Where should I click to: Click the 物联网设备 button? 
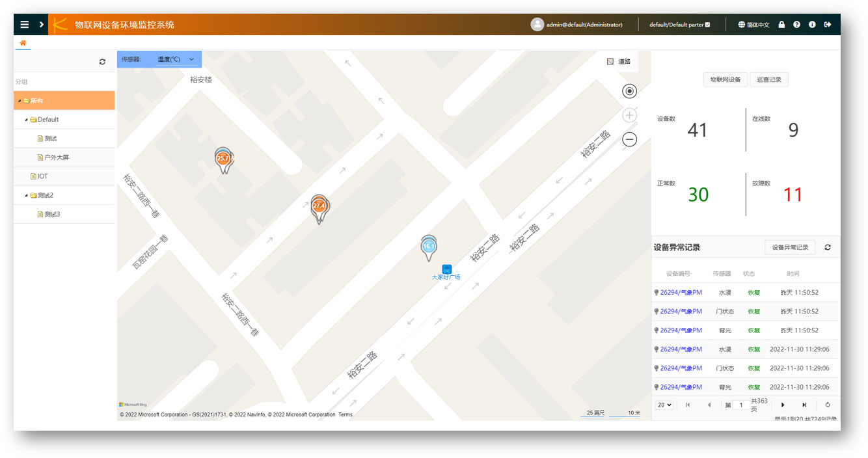[x=725, y=80]
